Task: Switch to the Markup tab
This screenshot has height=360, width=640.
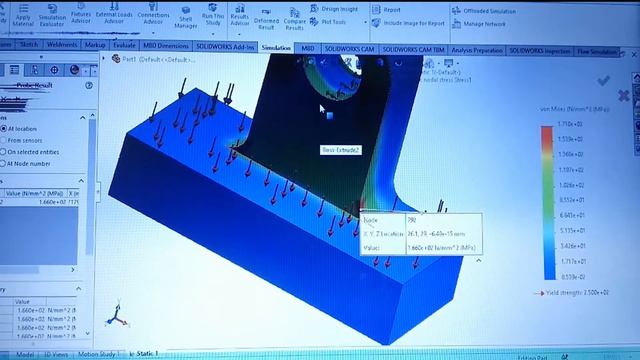Action: coord(95,45)
